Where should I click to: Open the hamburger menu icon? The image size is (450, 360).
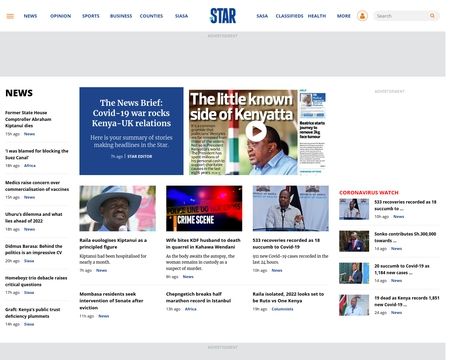10,16
